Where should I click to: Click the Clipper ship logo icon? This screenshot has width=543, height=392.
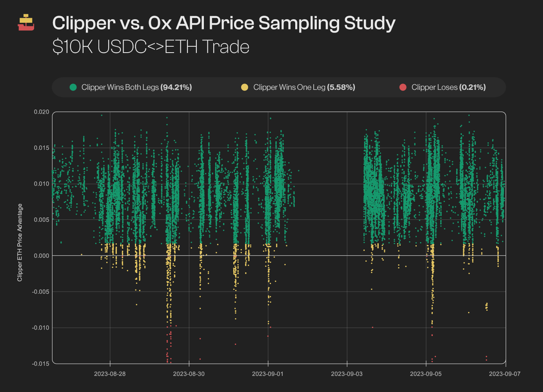(26, 22)
